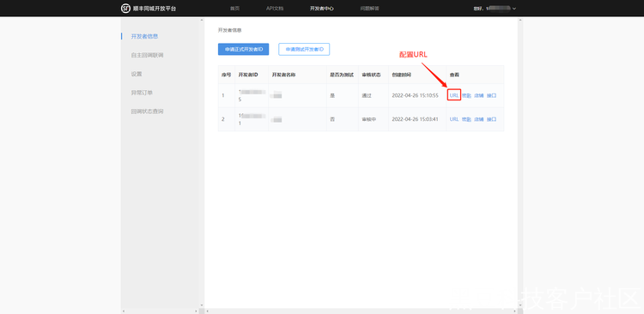Click the 是否为测试 column header
The height and width of the screenshot is (314, 644).
342,75
